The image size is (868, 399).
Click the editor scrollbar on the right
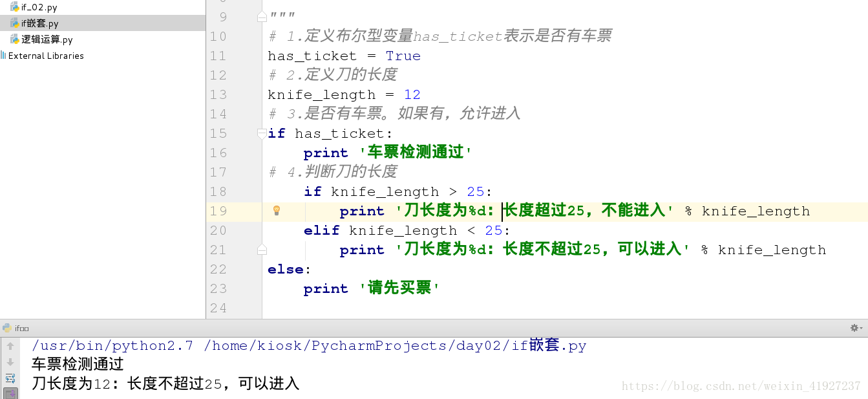point(865,162)
